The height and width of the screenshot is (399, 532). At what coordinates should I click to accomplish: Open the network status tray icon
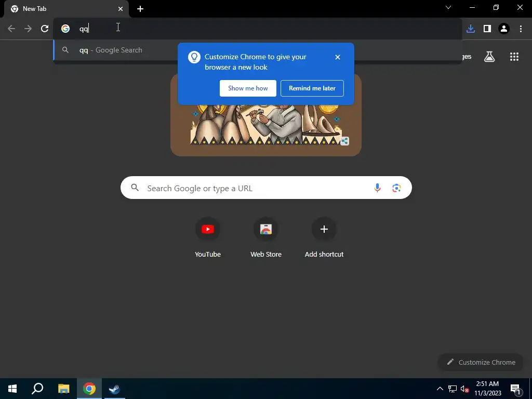[453, 389]
